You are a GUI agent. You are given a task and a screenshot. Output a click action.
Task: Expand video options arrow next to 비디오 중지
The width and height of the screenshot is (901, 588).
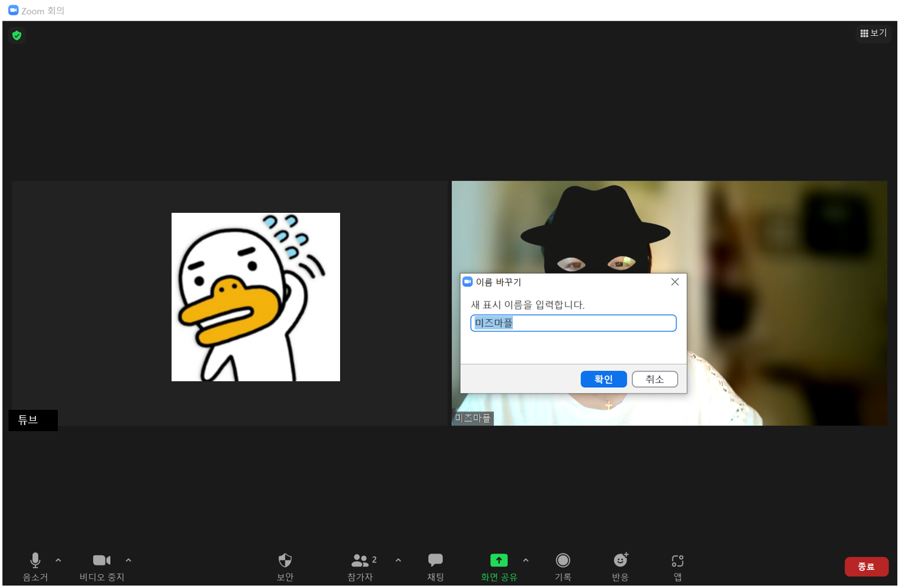coord(128,560)
